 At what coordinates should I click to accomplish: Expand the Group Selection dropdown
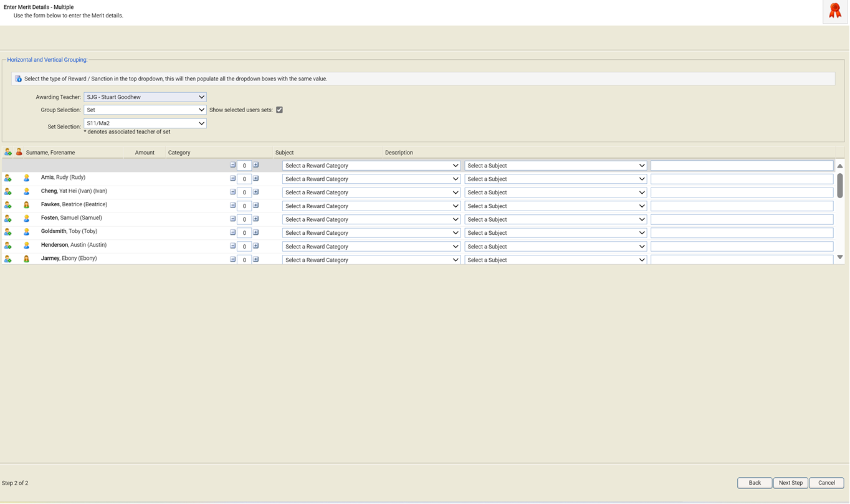click(145, 110)
